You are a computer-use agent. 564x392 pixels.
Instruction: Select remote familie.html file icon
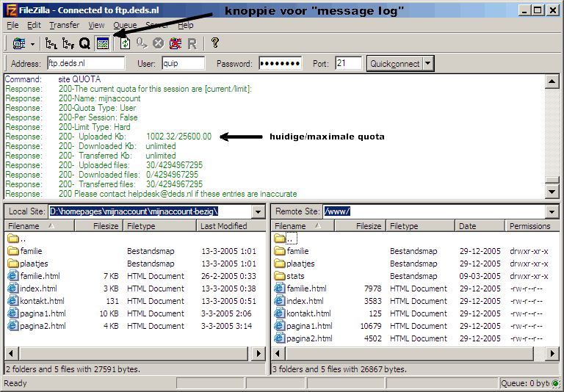click(280, 288)
